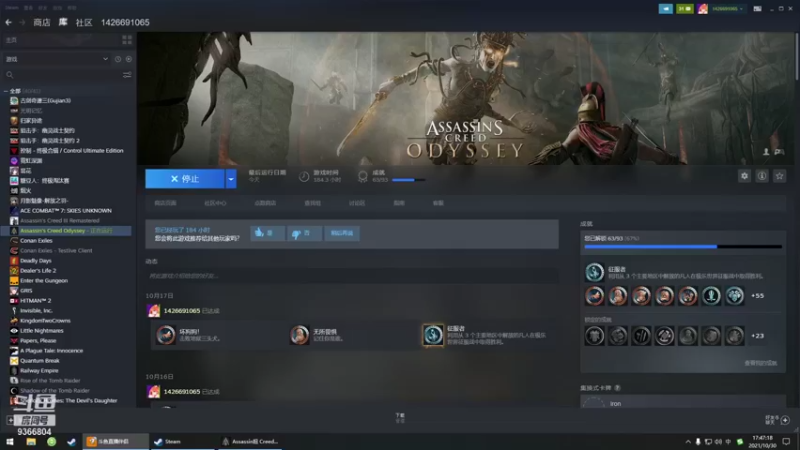
Task: Select 古剑奇谭三 (Gujian3) in library
Action: (x=45, y=101)
